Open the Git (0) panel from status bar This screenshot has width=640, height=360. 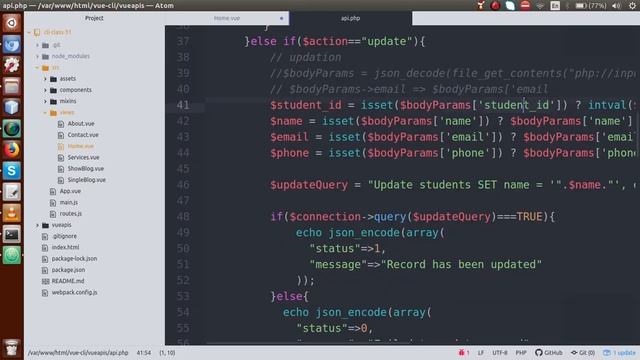(x=583, y=352)
